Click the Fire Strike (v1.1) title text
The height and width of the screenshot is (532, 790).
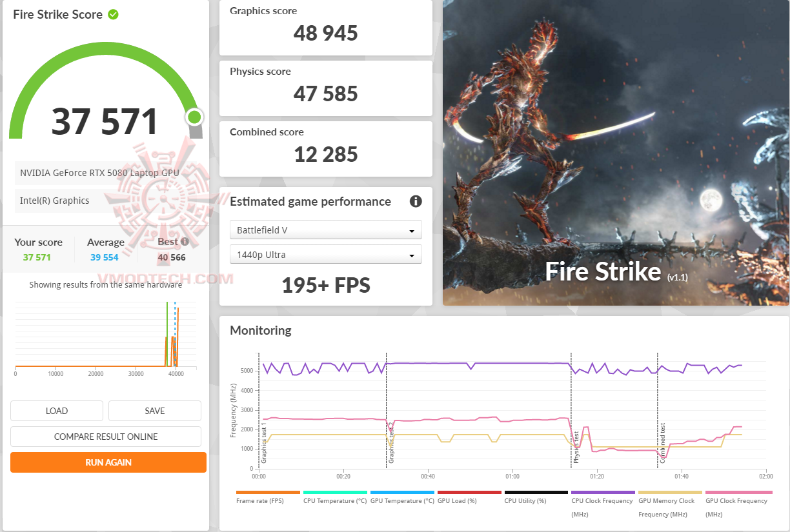point(616,271)
